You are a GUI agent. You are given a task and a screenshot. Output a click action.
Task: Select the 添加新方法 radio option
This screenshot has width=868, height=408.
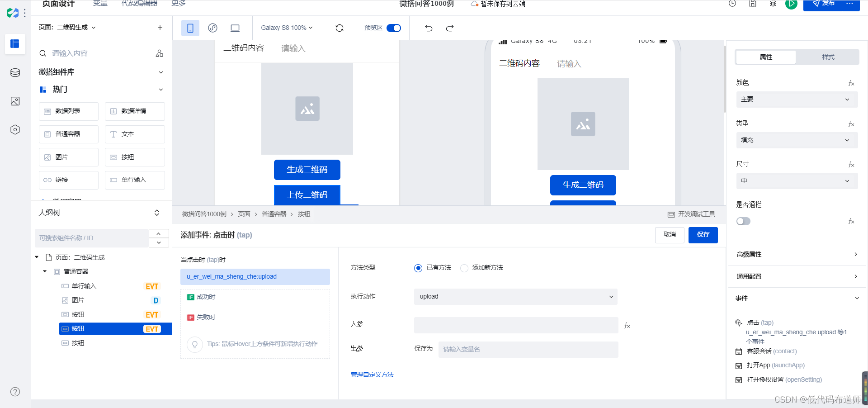point(464,268)
